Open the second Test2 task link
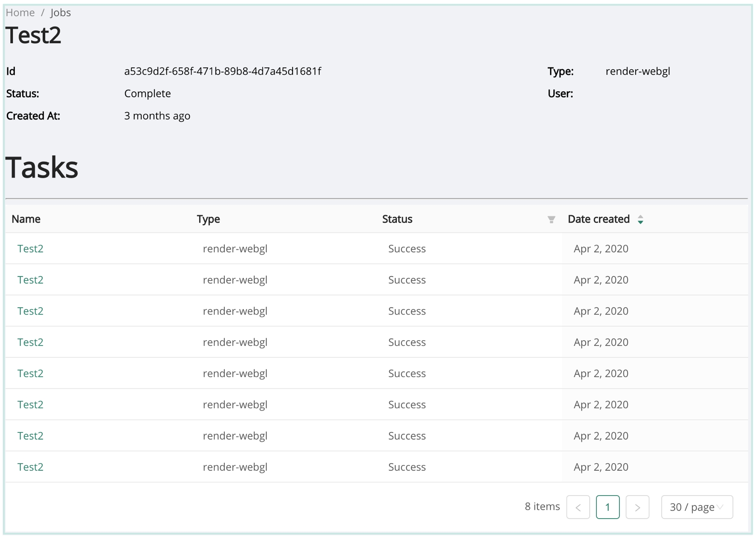Image resolution: width=756 pixels, height=537 pixels. tap(30, 280)
